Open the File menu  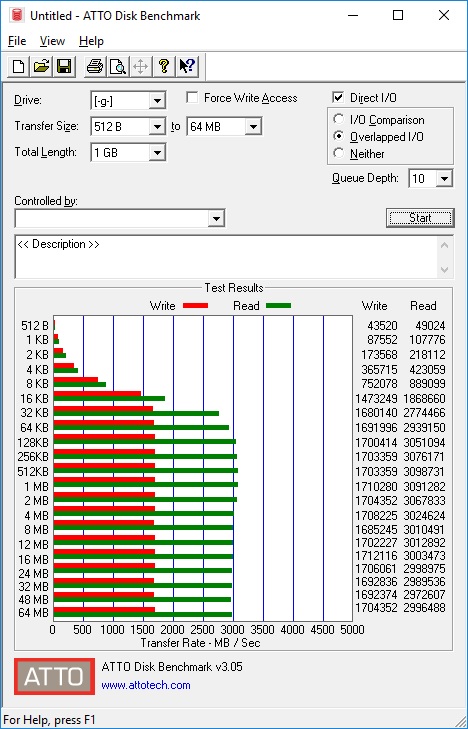pos(17,41)
